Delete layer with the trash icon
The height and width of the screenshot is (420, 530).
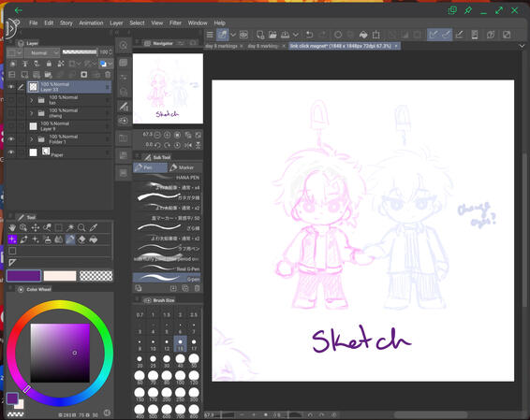[108, 75]
